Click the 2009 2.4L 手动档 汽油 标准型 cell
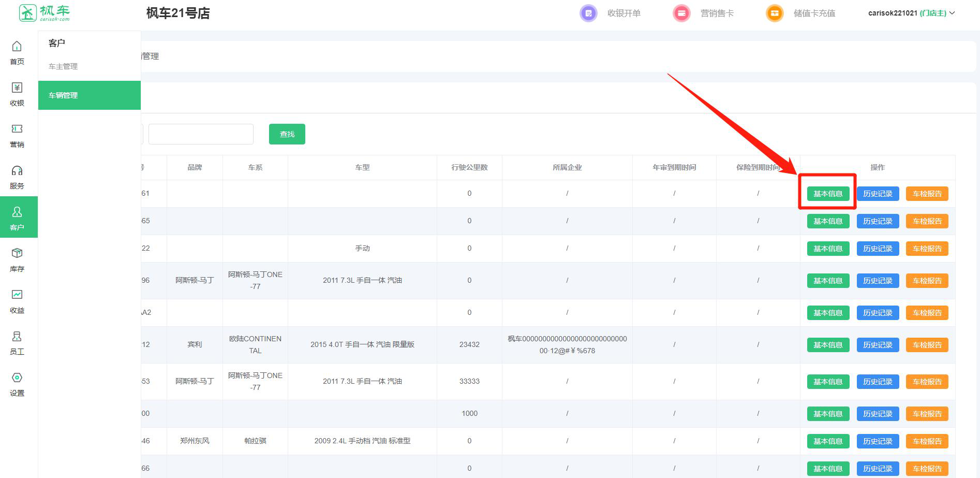Viewport: 980px width, 478px height. coord(362,441)
